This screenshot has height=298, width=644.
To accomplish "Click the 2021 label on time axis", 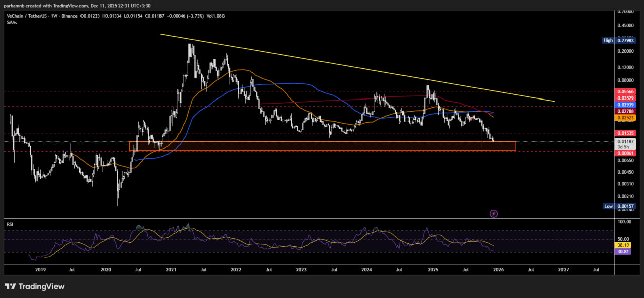I will point(171,270).
